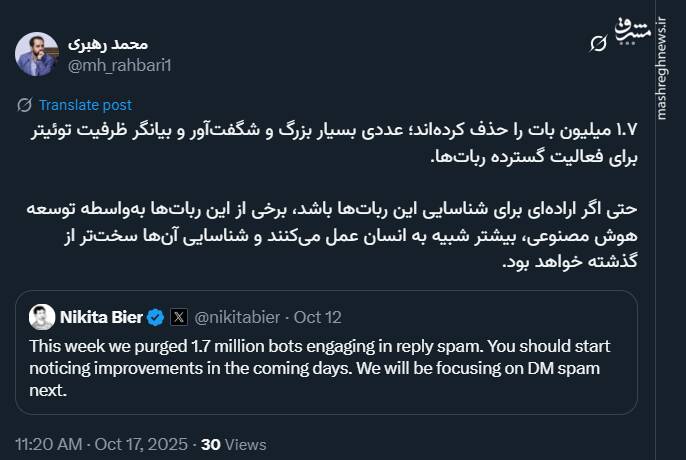Click Nikita Bier's small profile picture
The height and width of the screenshot is (460, 686).
point(42,318)
